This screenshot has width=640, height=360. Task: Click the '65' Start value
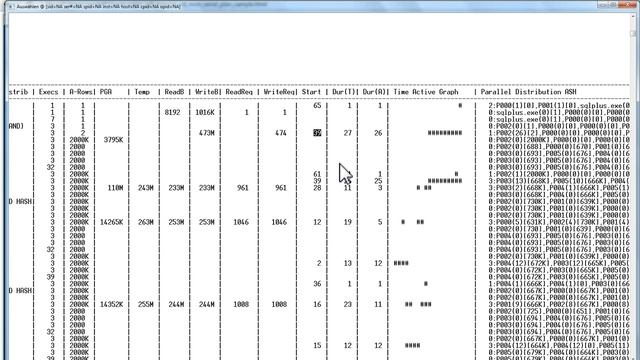[317, 105]
